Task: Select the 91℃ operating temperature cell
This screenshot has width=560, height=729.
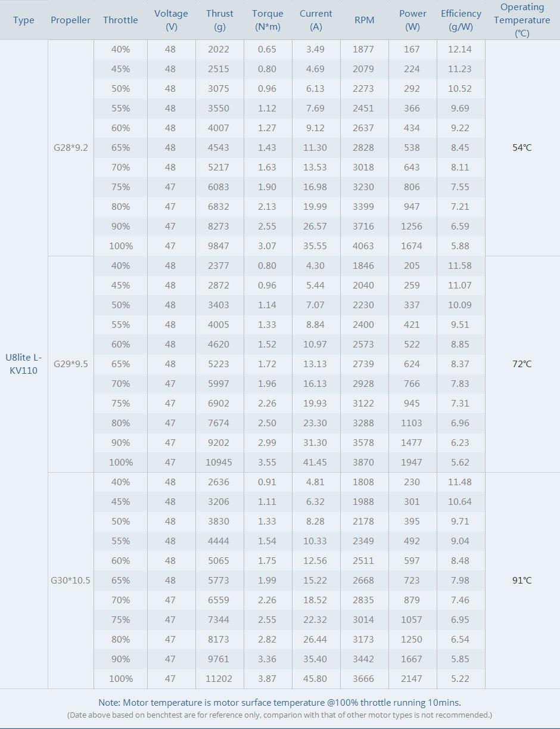Action: pyautogui.click(x=522, y=581)
